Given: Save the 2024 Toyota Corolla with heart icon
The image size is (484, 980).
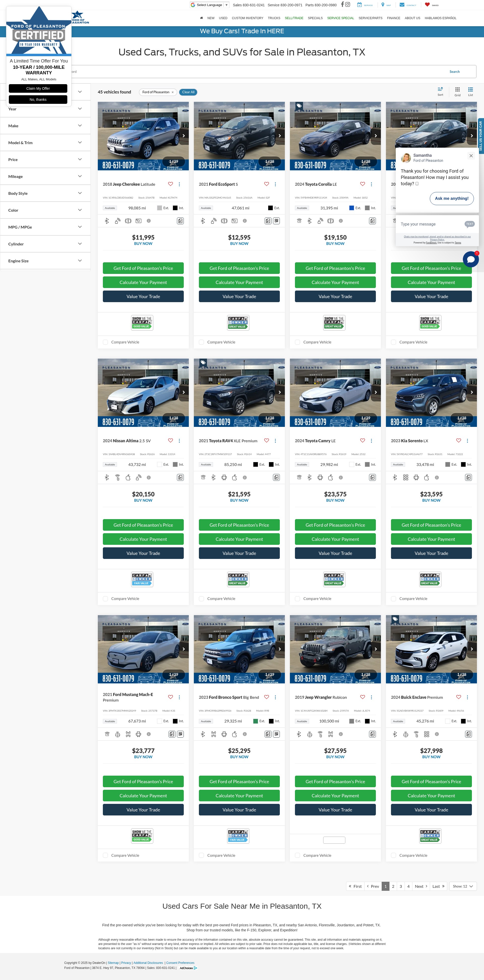Looking at the screenshot, I should [x=362, y=184].
